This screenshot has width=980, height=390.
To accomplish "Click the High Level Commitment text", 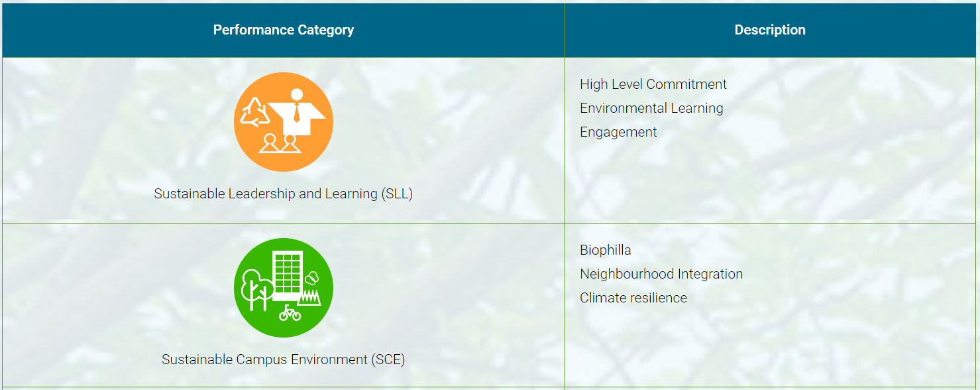I will 653,84.
